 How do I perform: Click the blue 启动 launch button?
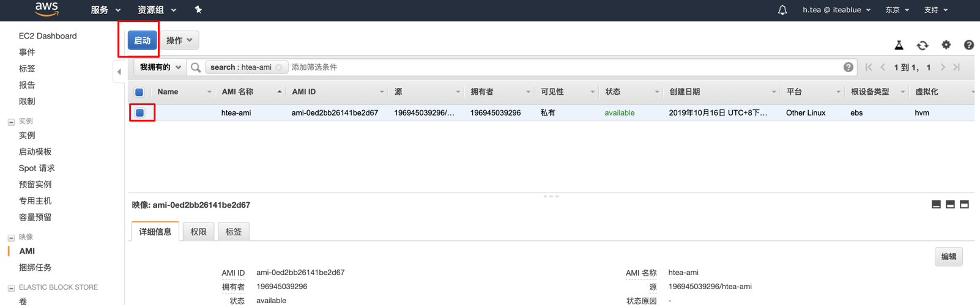point(142,40)
